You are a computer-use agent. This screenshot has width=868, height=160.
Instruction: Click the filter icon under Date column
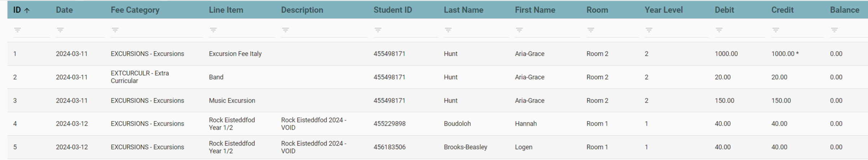click(x=60, y=30)
